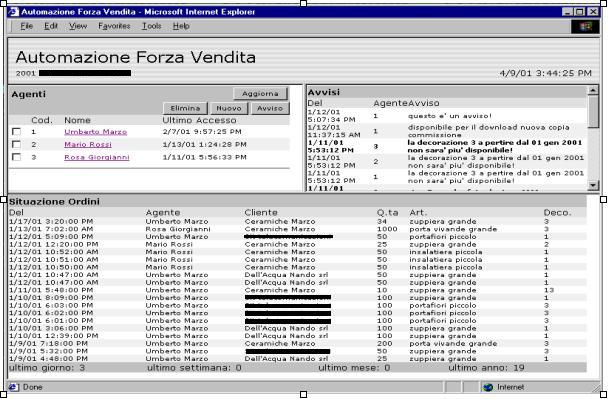Click the Elimina button
Screen dimensions: 608x399
(185, 108)
